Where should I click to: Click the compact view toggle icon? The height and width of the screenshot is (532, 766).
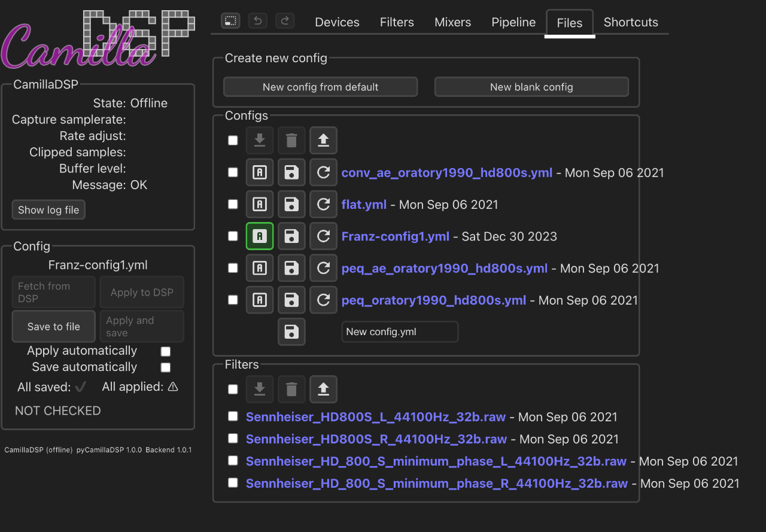tap(230, 21)
